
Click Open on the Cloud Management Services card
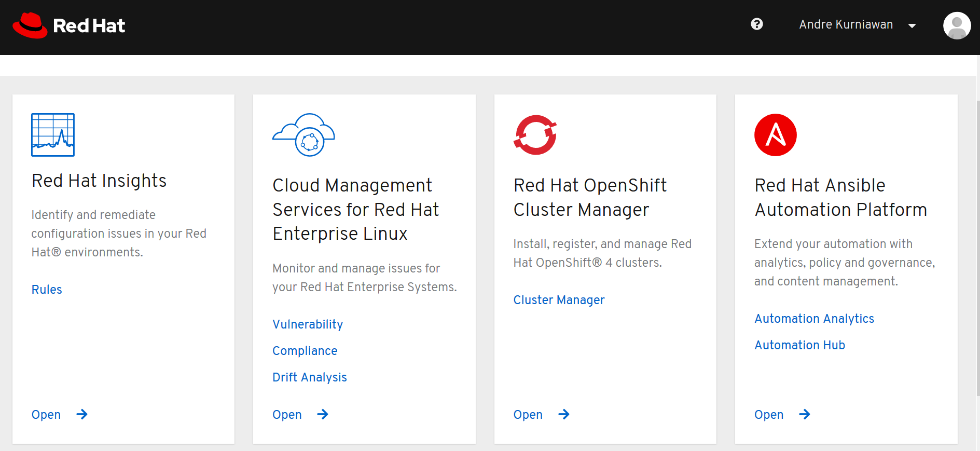point(287,415)
